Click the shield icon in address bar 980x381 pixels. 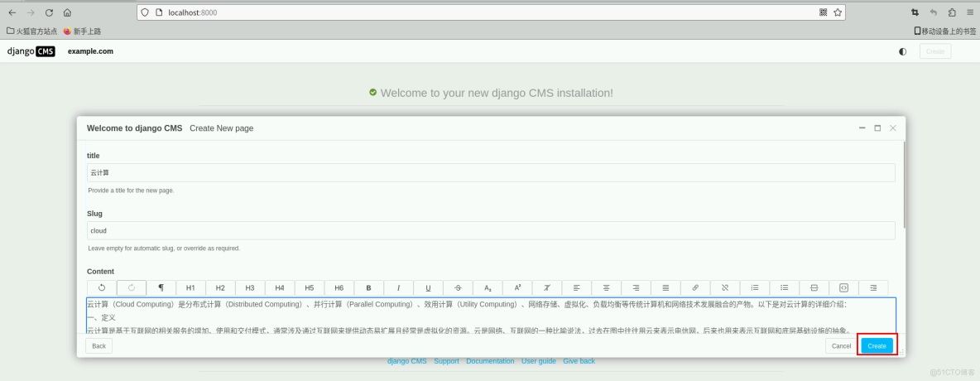coord(145,12)
